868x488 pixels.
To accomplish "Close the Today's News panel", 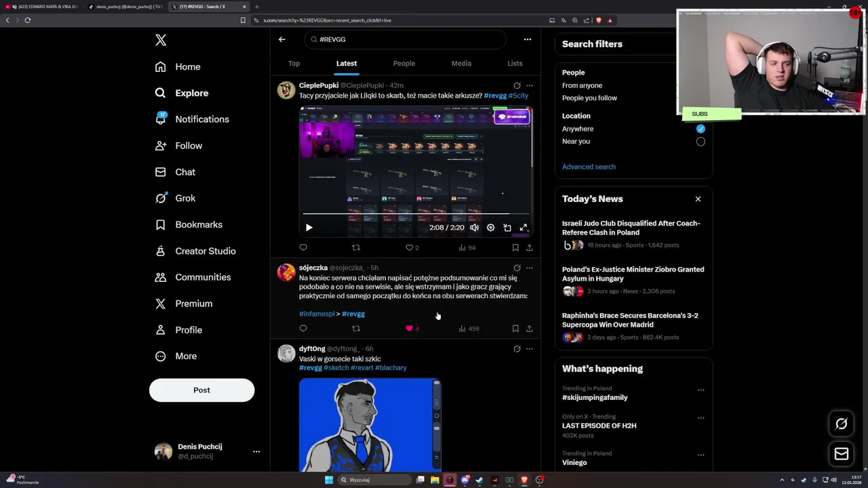I will [x=698, y=199].
